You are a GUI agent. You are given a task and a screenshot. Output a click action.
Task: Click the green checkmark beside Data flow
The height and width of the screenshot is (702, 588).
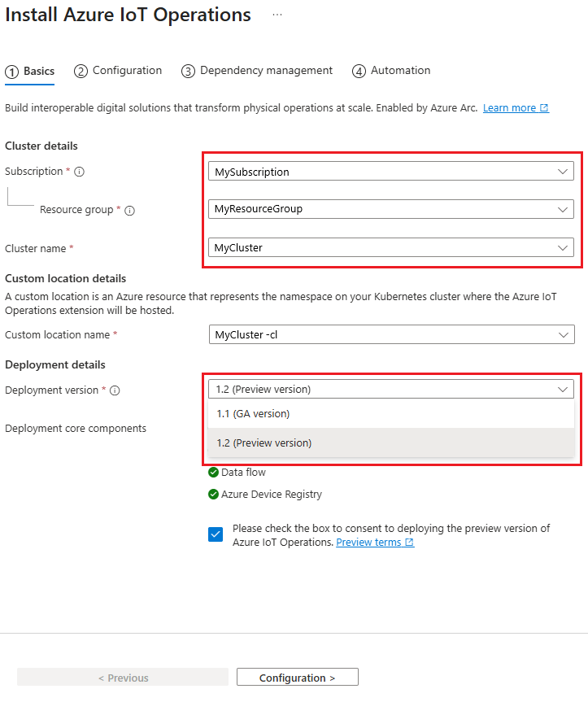coord(214,472)
